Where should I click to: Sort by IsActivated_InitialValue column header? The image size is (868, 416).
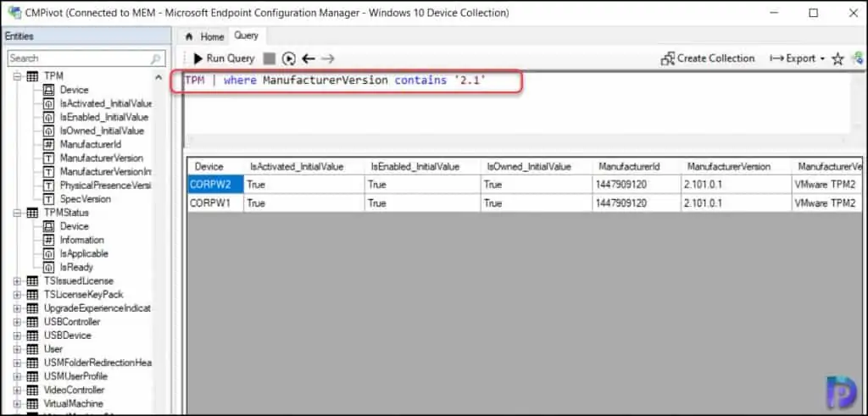pos(304,167)
